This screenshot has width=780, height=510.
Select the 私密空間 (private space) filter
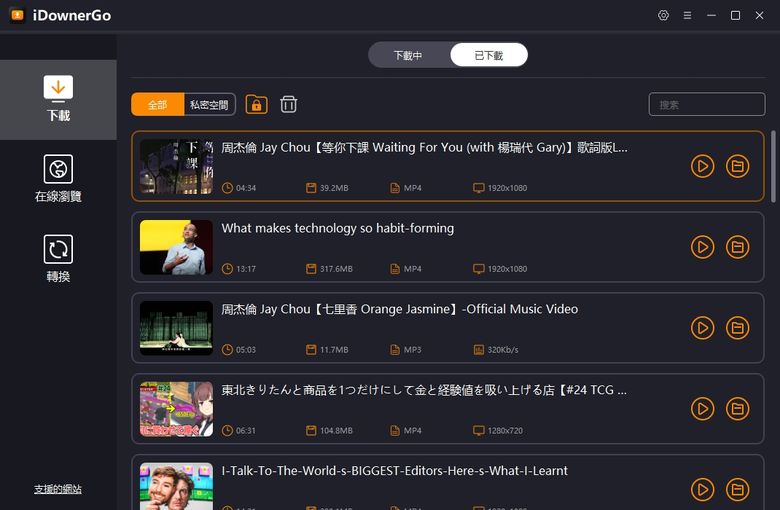[209, 105]
